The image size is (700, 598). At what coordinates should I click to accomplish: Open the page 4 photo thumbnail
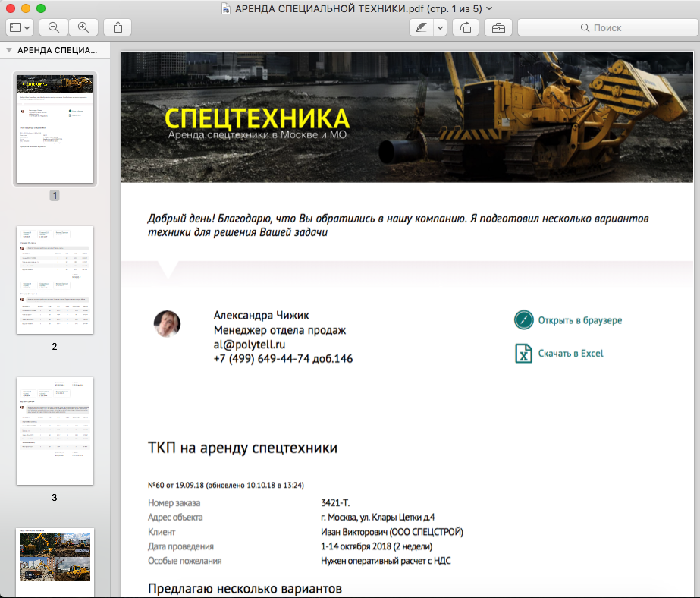(x=55, y=563)
